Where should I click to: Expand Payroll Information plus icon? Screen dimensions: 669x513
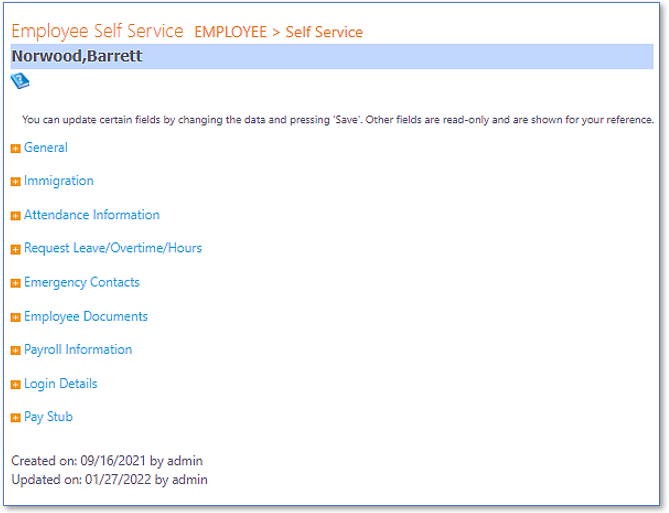(15, 351)
